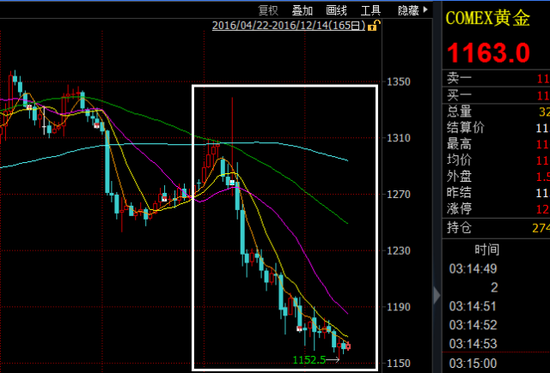Viewport: 550px width, 373px height.
Task: Click the last red candlestick marker
Action: tap(348, 347)
